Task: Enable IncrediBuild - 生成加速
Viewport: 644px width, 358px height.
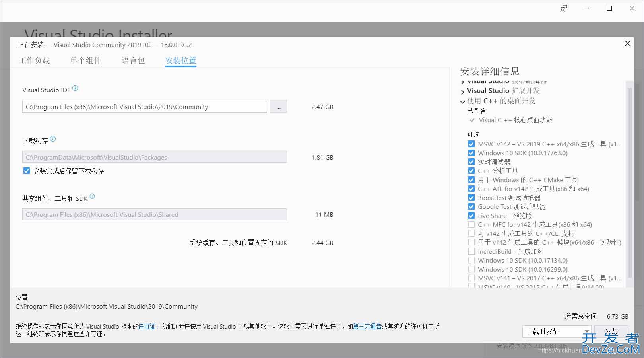Action: tap(471, 251)
